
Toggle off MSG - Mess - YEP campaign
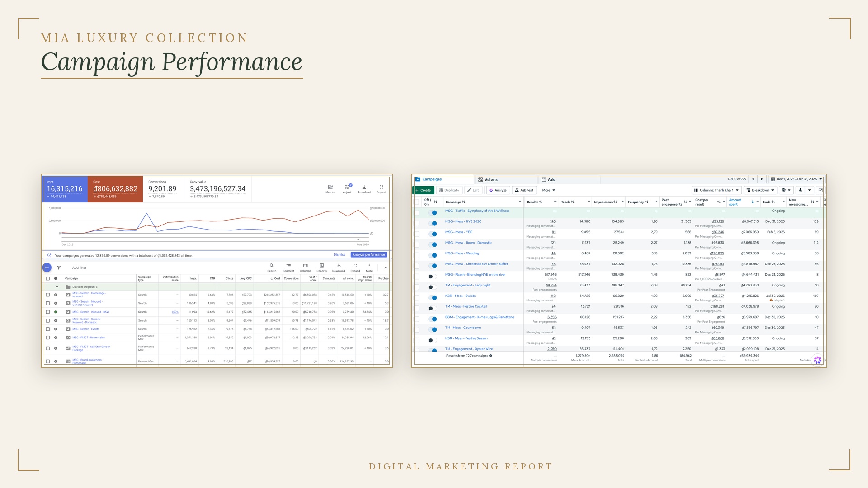[433, 234]
